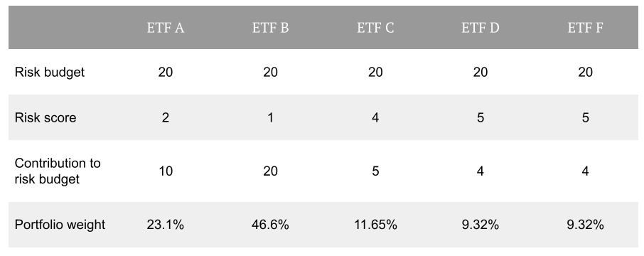The height and width of the screenshot is (256, 644).
Task: Click the Risk budget row label
Action: pyautogui.click(x=50, y=73)
